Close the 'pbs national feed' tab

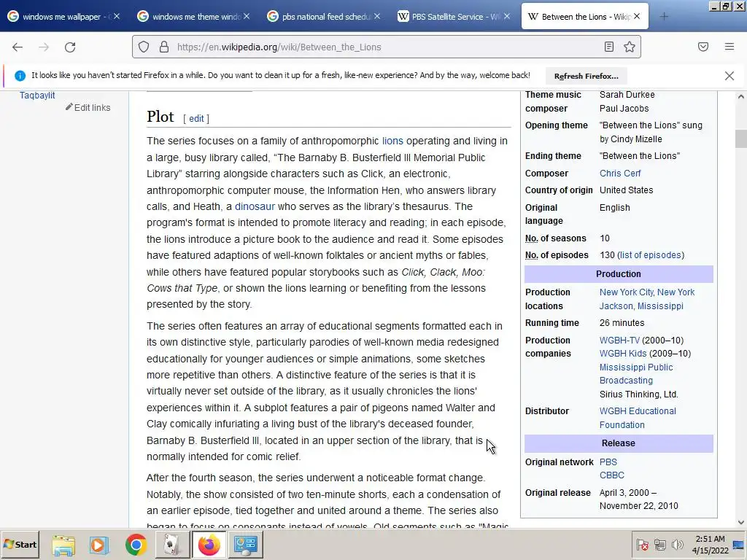click(377, 16)
